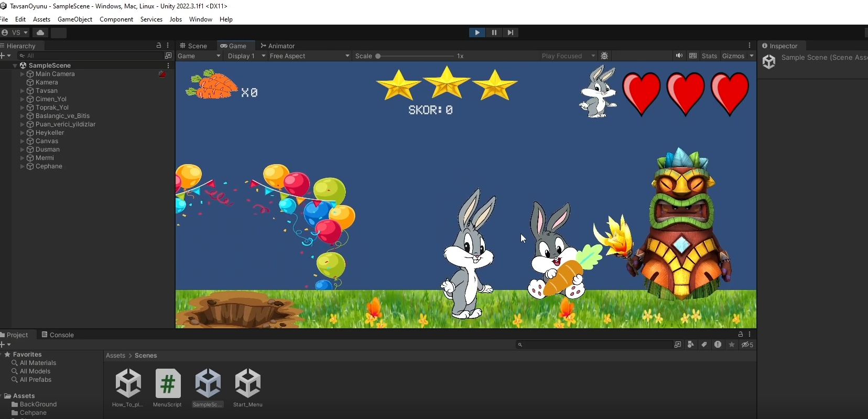Select the Cehpane folder in Assets
Image resolution: width=868 pixels, height=419 pixels.
click(33, 413)
